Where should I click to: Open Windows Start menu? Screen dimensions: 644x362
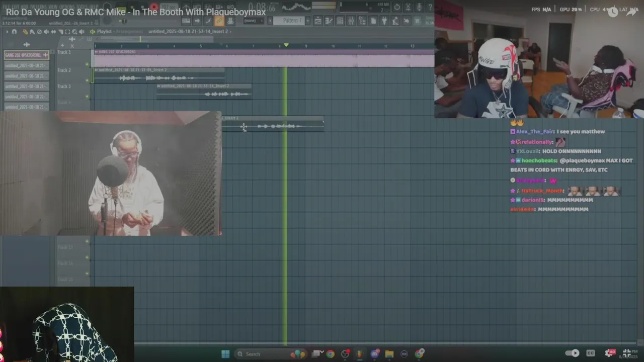point(225,354)
